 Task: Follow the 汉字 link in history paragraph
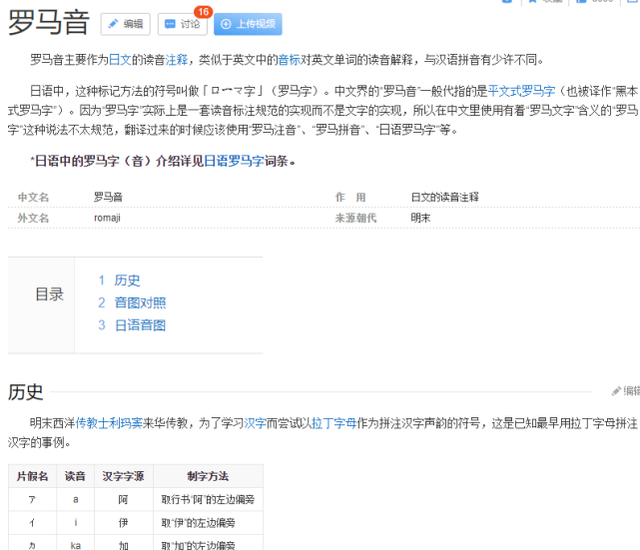coord(255,423)
